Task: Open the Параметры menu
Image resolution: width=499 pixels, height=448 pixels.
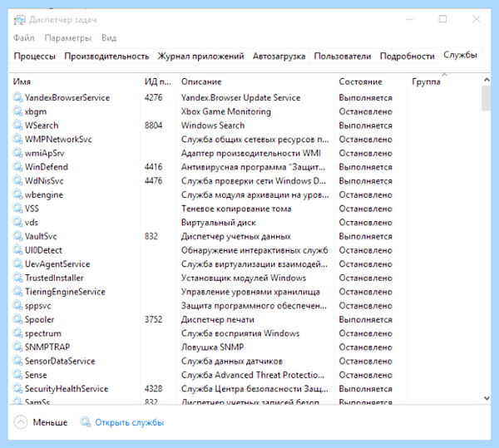Action: click(68, 38)
